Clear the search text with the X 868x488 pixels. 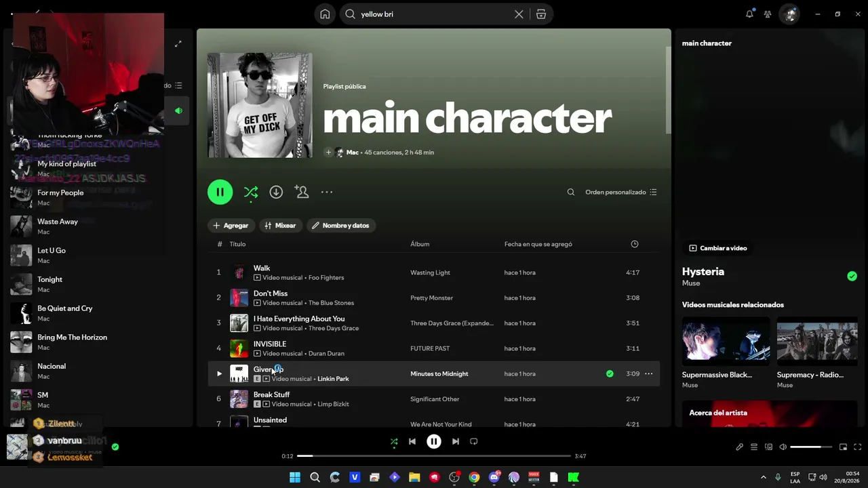point(519,14)
